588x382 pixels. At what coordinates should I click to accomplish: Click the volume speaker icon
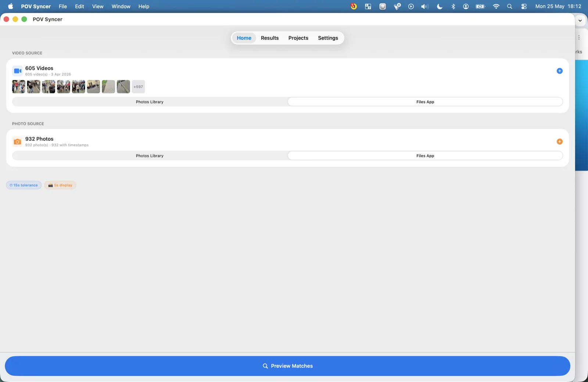click(x=425, y=6)
